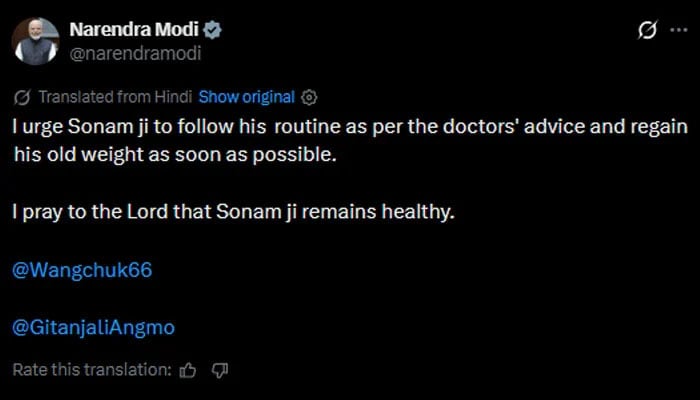Click the 'his old weight as soon' line
This screenshot has height=400, width=700.
175,154
